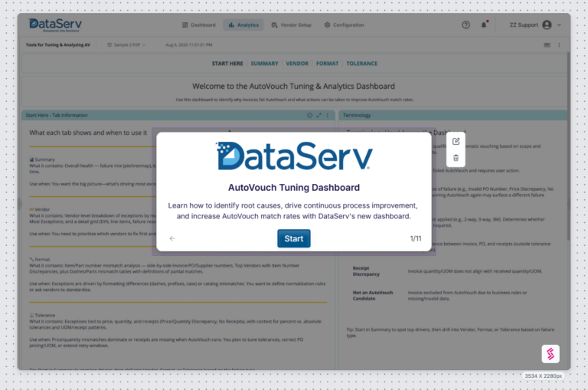The height and width of the screenshot is (390, 588).
Task: Click the Terminology panel header
Action: click(453, 115)
